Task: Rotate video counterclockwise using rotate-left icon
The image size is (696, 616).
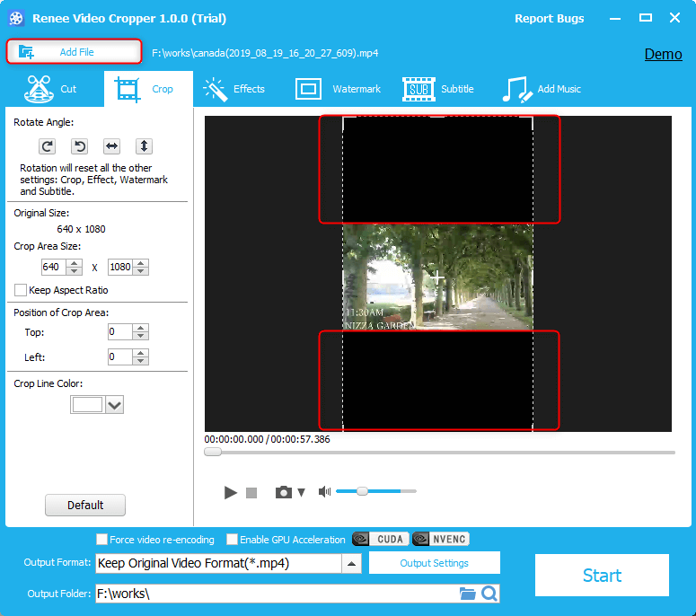Action: click(x=79, y=145)
